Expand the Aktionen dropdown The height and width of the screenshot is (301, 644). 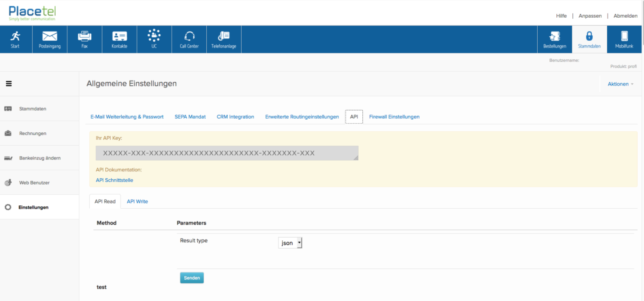(x=620, y=84)
